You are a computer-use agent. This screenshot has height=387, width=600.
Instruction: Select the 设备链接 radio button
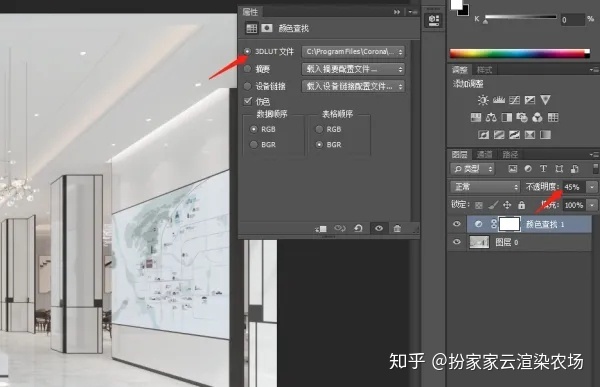coord(248,86)
